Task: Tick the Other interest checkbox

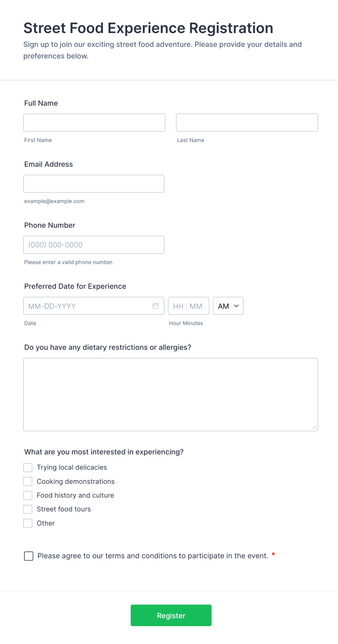Action: (28, 523)
